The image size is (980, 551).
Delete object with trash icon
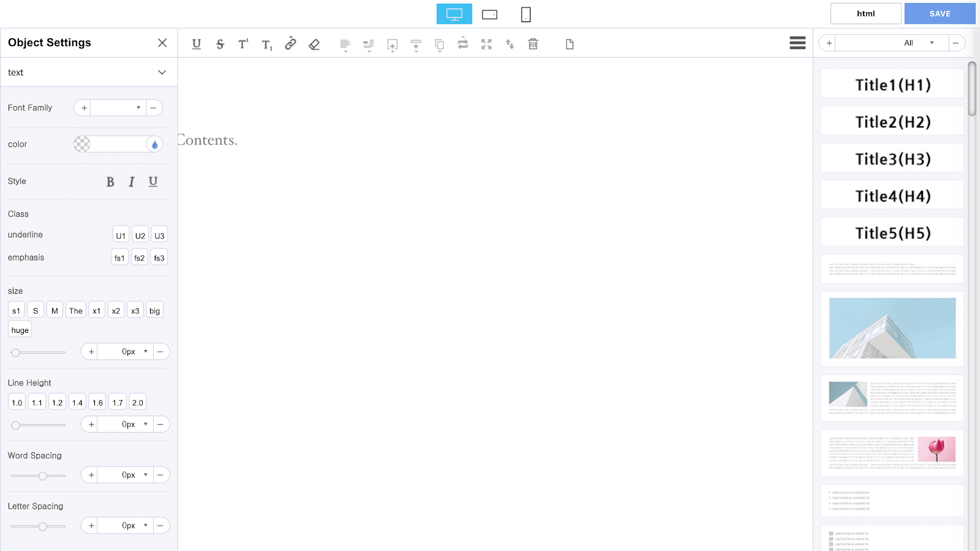pyautogui.click(x=533, y=44)
